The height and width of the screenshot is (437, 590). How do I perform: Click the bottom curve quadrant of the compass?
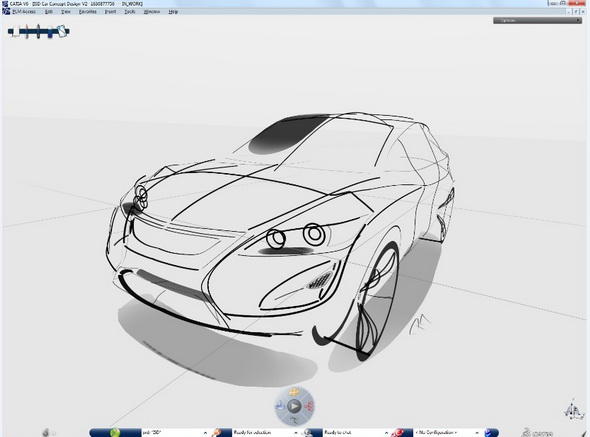pyautogui.click(x=294, y=420)
